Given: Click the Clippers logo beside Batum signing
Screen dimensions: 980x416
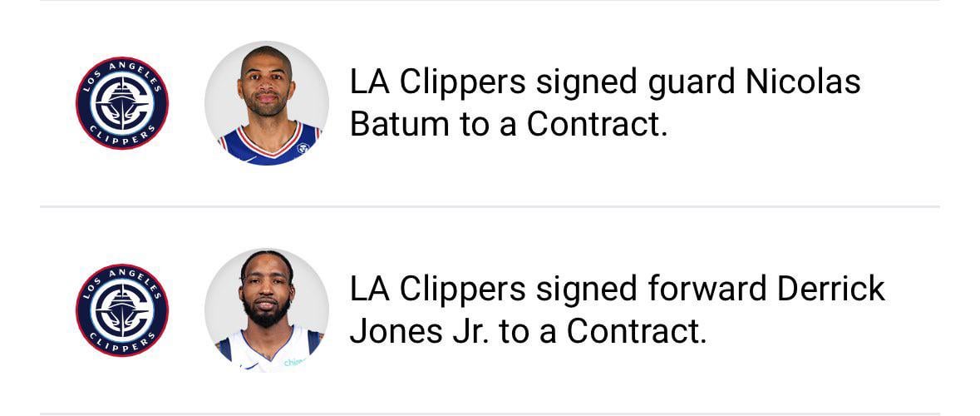Looking at the screenshot, I should tap(122, 103).
